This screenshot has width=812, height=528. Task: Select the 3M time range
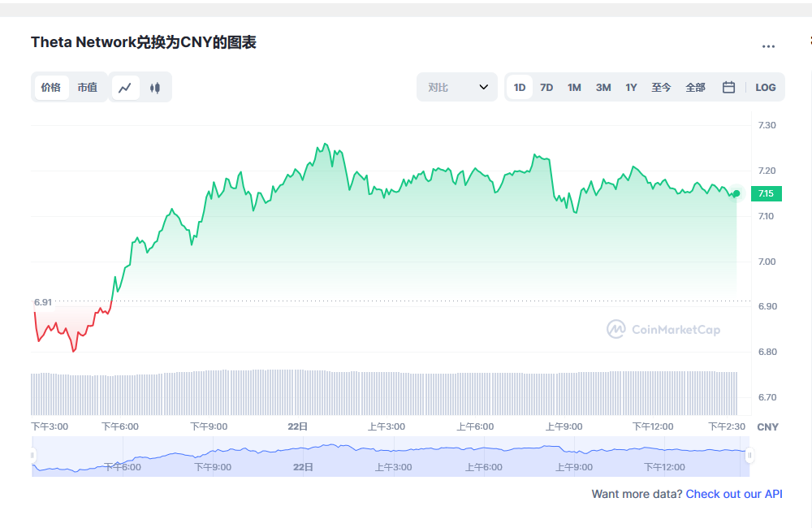603,87
